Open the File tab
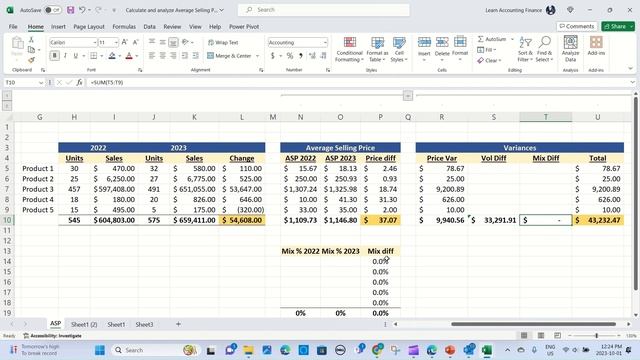This screenshot has width=640, height=360. coord(13,27)
